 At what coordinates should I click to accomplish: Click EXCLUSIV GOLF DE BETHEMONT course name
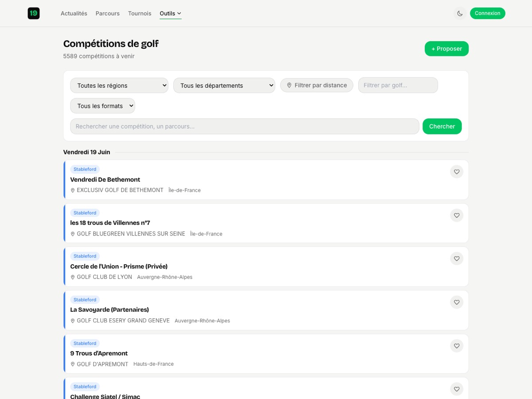(120, 190)
